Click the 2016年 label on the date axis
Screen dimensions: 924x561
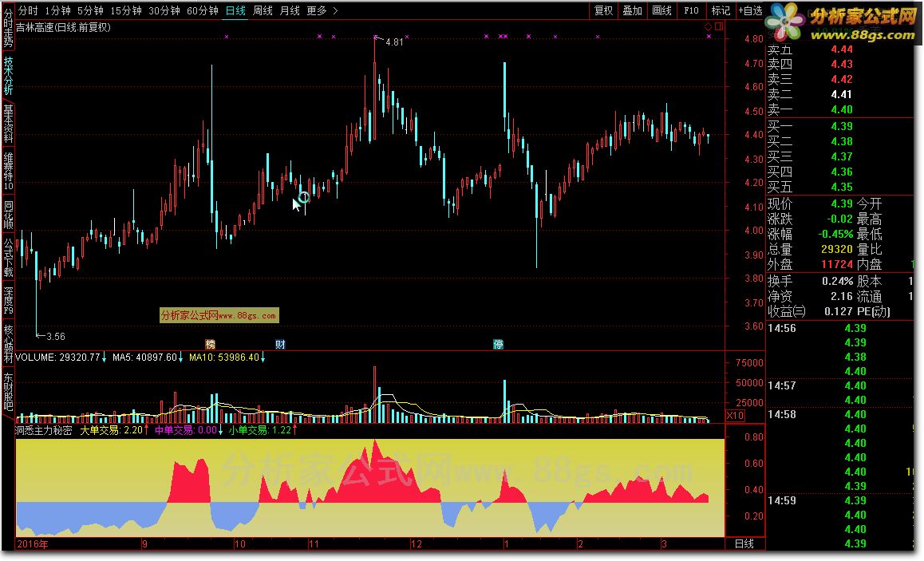coord(33,544)
